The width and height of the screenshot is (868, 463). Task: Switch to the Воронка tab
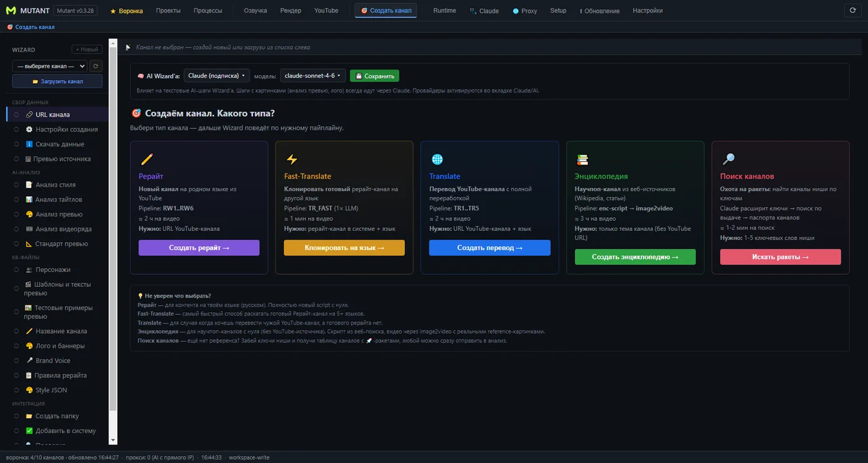tap(126, 11)
